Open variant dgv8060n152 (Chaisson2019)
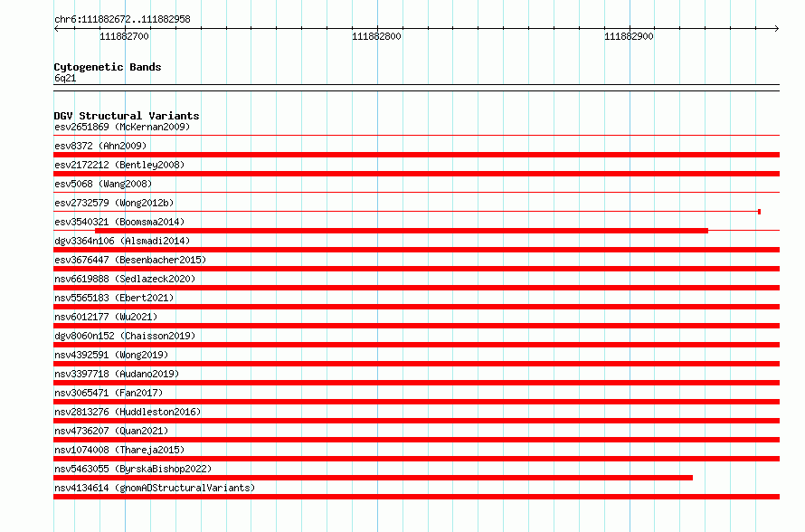Image resolution: width=805 pixels, height=532 pixels. [x=125, y=336]
